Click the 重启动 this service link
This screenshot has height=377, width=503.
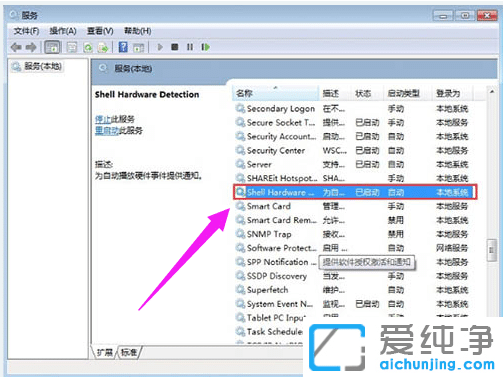coord(107,130)
